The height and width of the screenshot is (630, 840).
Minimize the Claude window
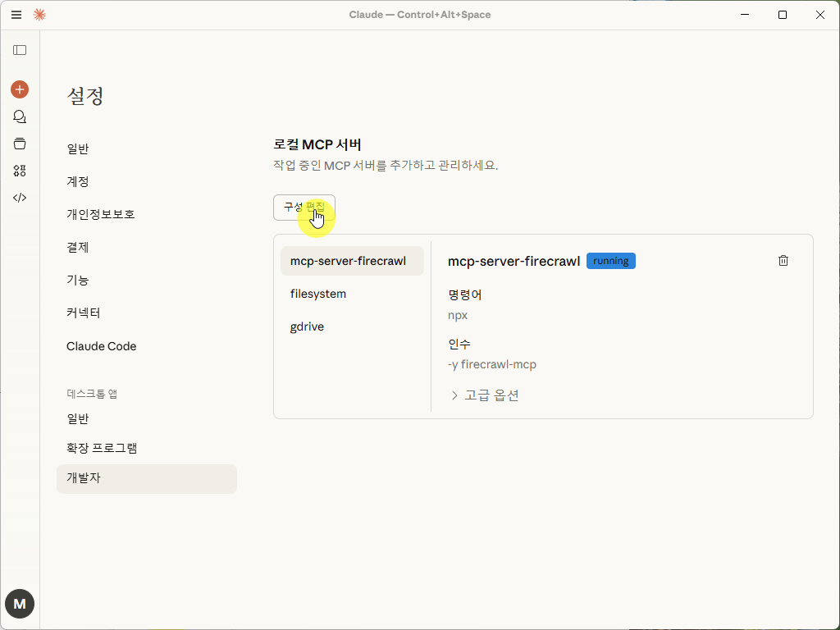click(745, 15)
